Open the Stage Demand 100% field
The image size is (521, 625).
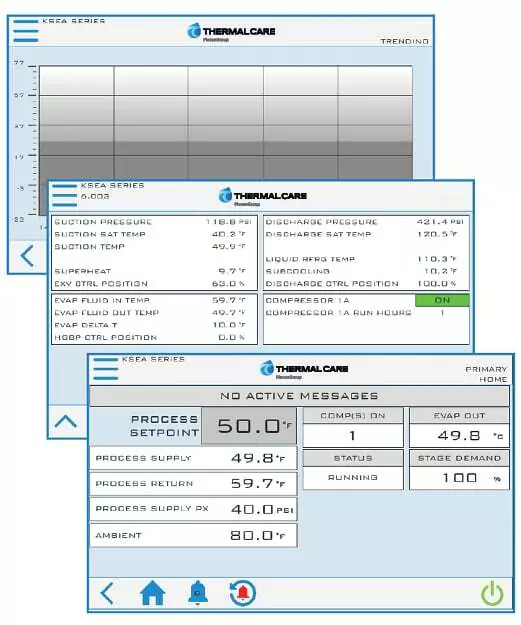coord(459,478)
